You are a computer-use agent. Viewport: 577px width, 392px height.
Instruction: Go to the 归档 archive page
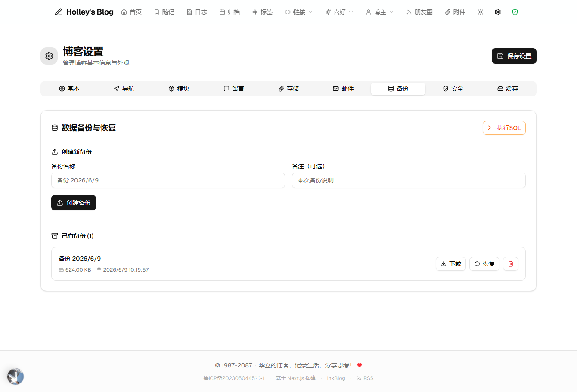point(230,12)
